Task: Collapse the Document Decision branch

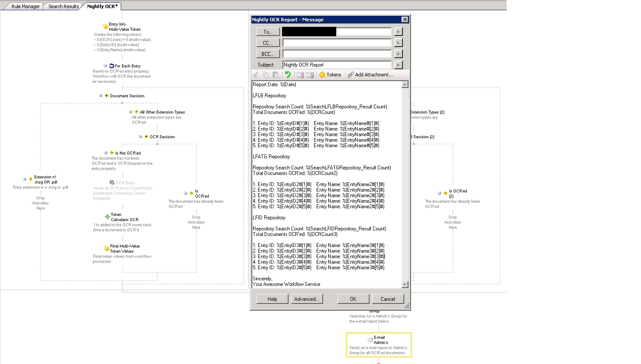Action: (x=101, y=96)
